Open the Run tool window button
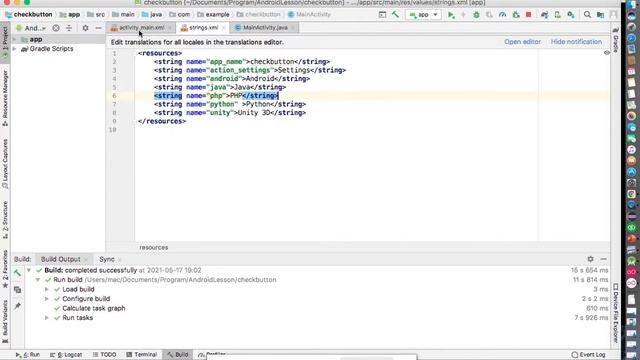The height and width of the screenshot is (360, 640). pos(28,355)
